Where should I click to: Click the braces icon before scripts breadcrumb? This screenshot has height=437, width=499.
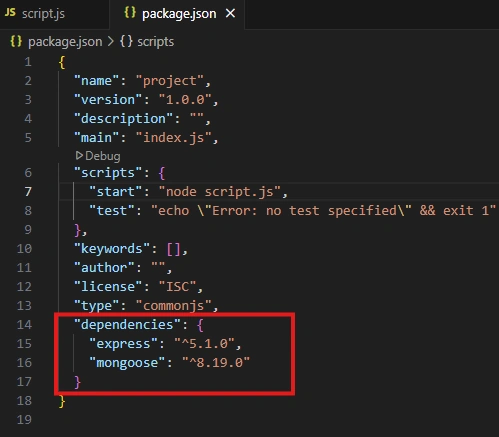(126, 42)
